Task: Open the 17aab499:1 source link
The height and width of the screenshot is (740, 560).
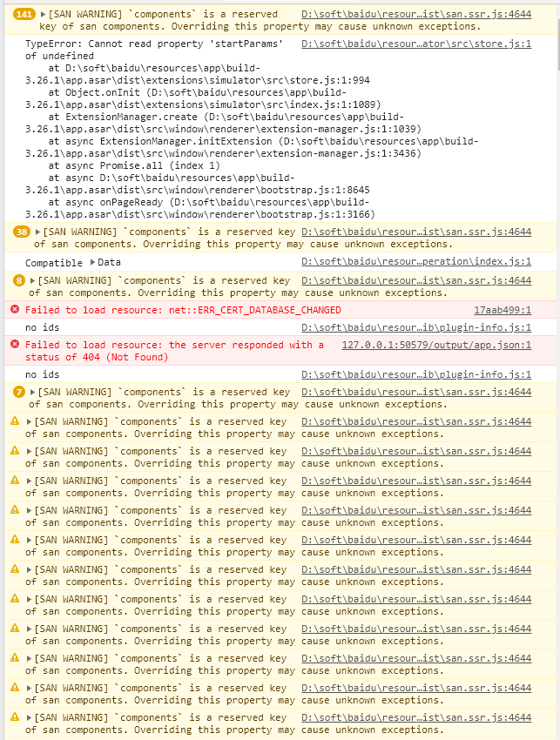Action: pyautogui.click(x=503, y=310)
